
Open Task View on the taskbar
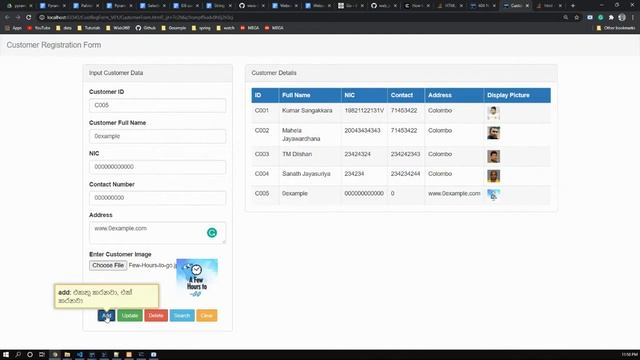tap(42, 355)
